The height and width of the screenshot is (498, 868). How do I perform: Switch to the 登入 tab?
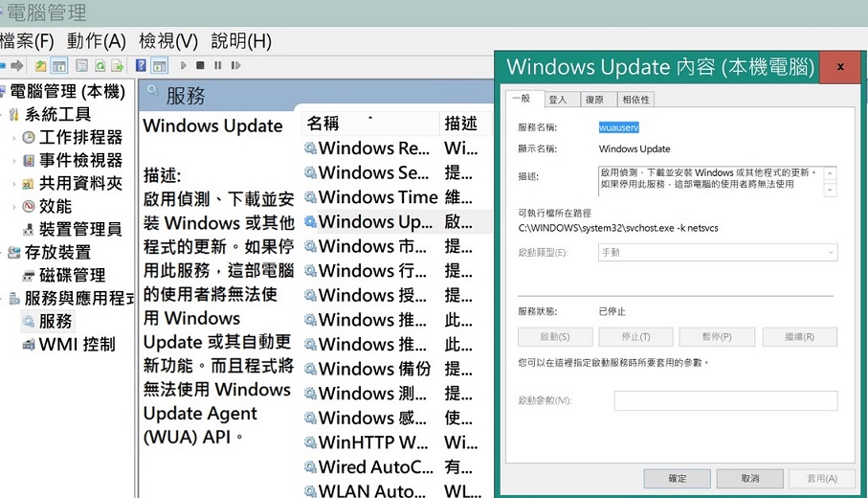point(558,100)
